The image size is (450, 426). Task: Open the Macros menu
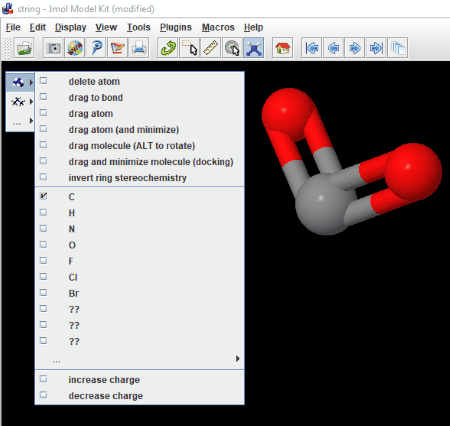pyautogui.click(x=218, y=27)
